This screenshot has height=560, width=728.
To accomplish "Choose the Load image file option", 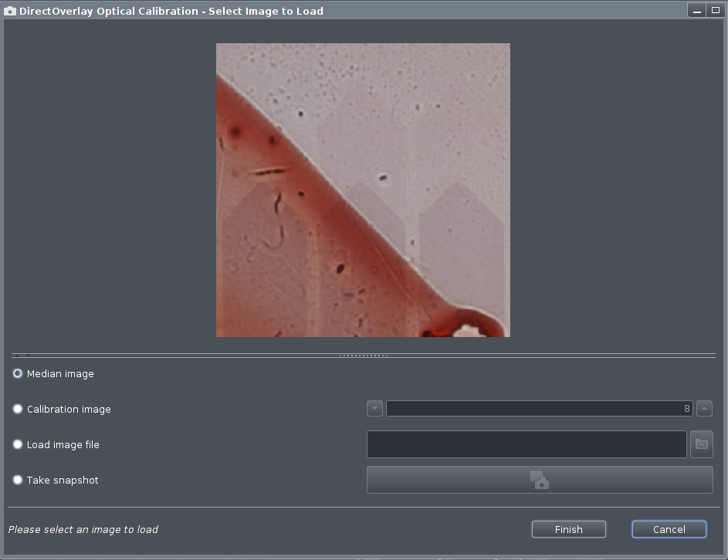I will point(18,444).
